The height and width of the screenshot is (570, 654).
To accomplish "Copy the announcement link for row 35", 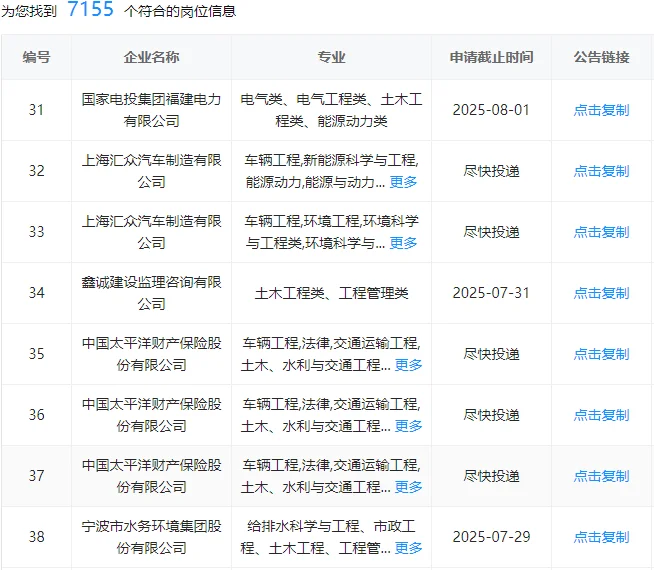I will point(601,354).
